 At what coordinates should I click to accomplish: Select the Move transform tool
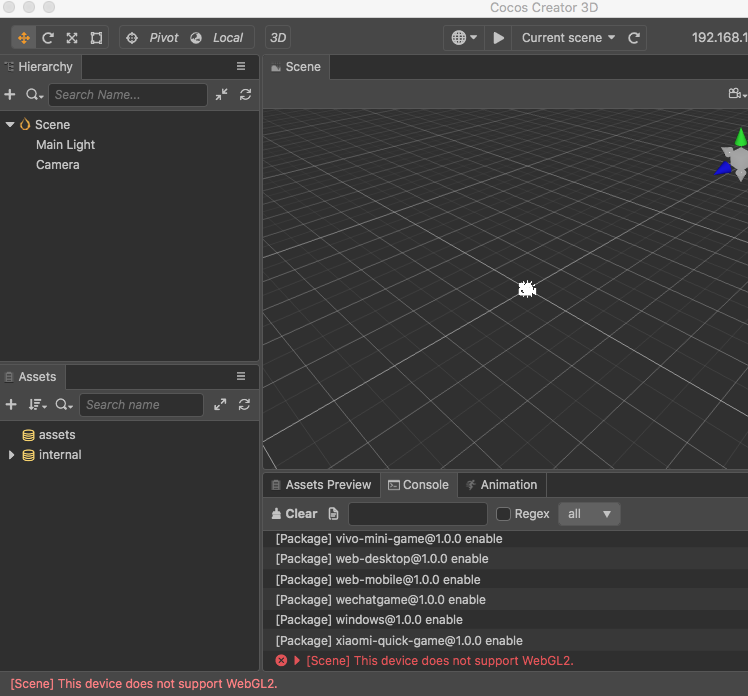(x=24, y=38)
